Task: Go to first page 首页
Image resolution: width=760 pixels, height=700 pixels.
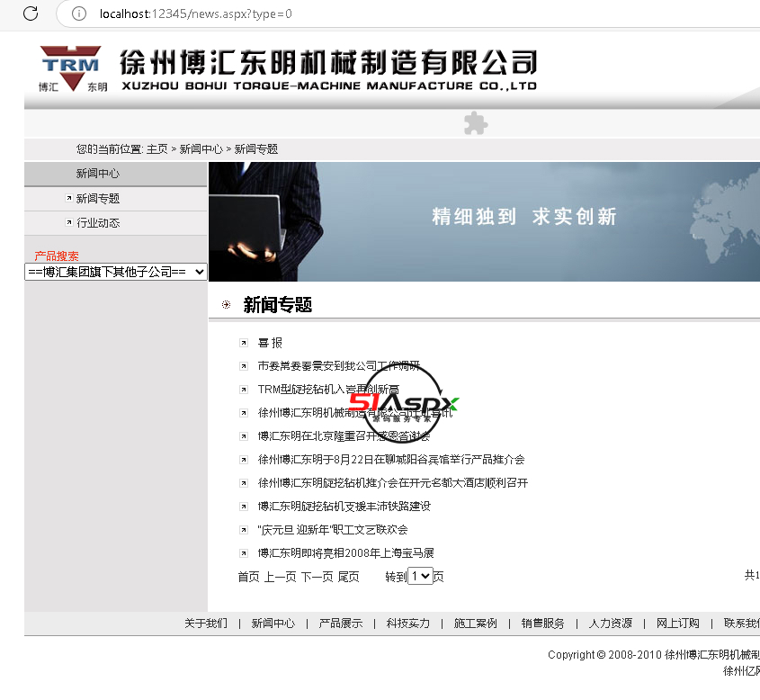Action: click(248, 577)
